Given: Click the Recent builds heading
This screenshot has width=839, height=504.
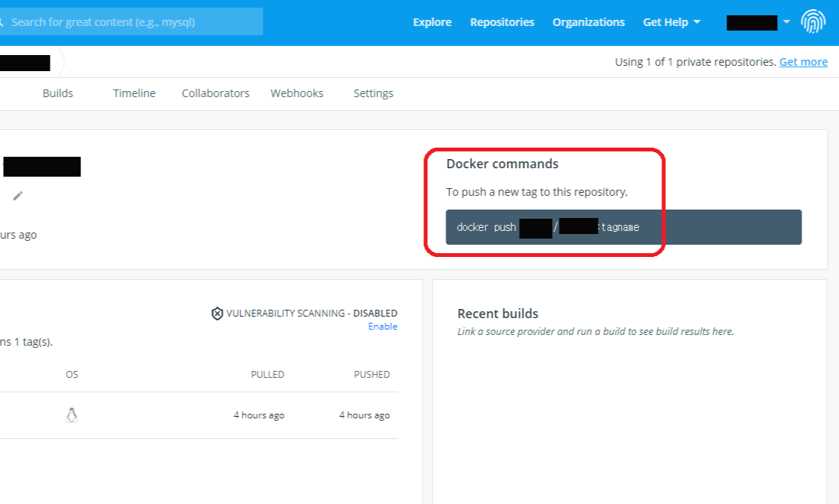Looking at the screenshot, I should coord(498,314).
